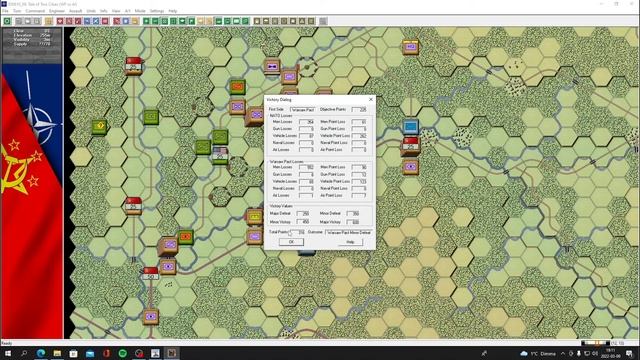Image resolution: width=640 pixels, height=360 pixels.
Task: Click the first green round toolbar icon
Action: click(x=7, y=21)
